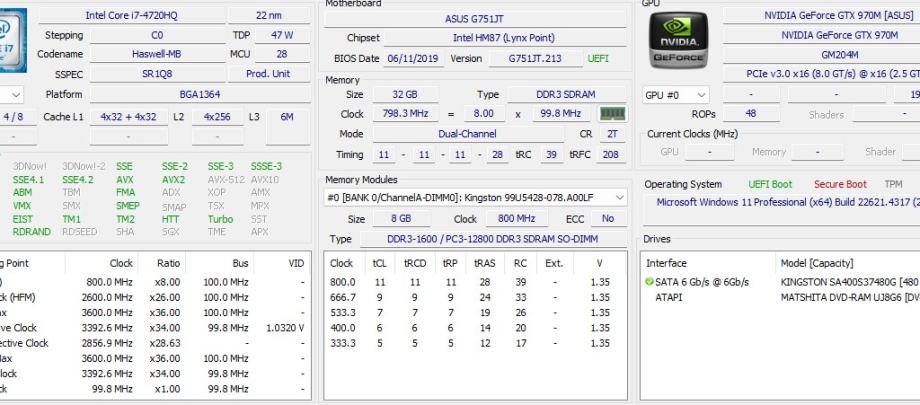The height and width of the screenshot is (405, 920).
Task: Click the tCL column header
Action: pyautogui.click(x=380, y=263)
